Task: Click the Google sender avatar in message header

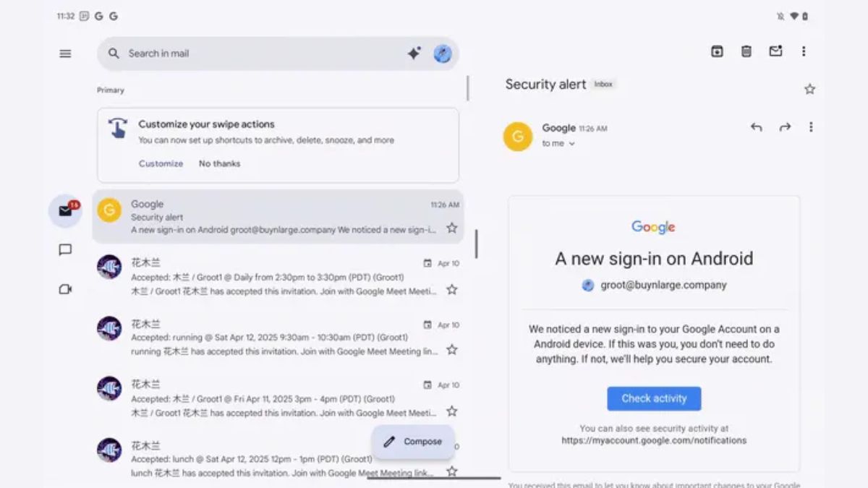Action: tap(518, 137)
